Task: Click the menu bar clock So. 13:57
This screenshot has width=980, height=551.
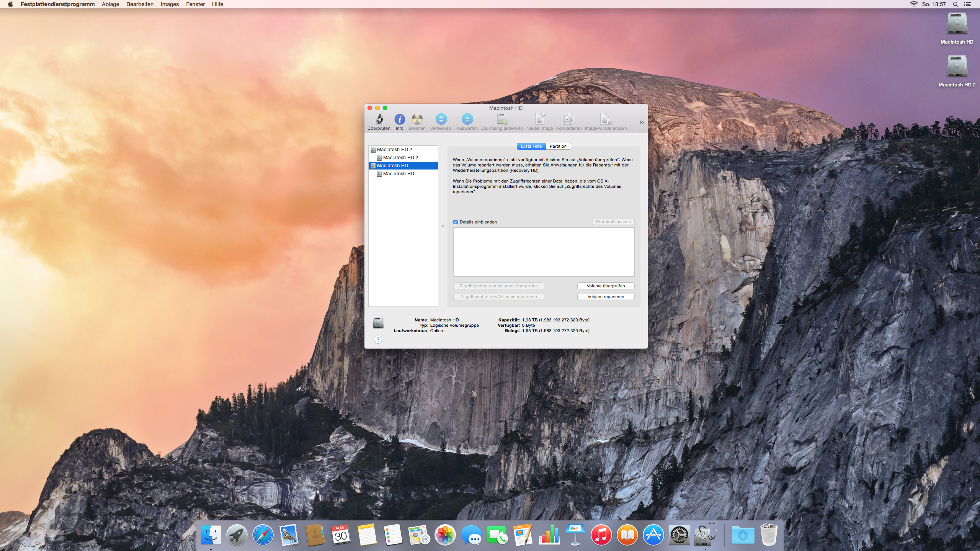Action: (934, 4)
